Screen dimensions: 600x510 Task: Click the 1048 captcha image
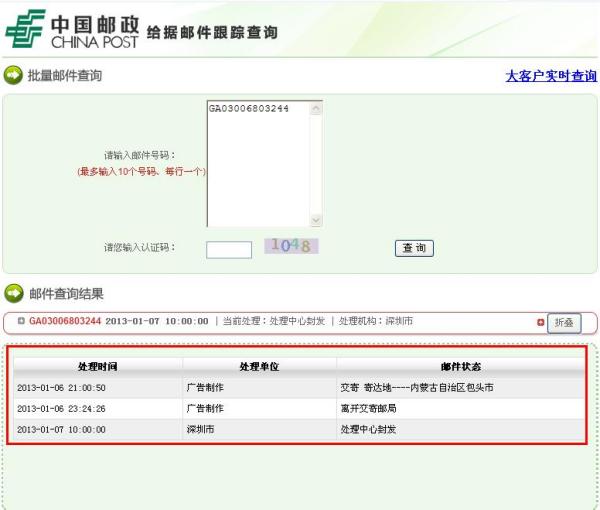pyautogui.click(x=291, y=246)
